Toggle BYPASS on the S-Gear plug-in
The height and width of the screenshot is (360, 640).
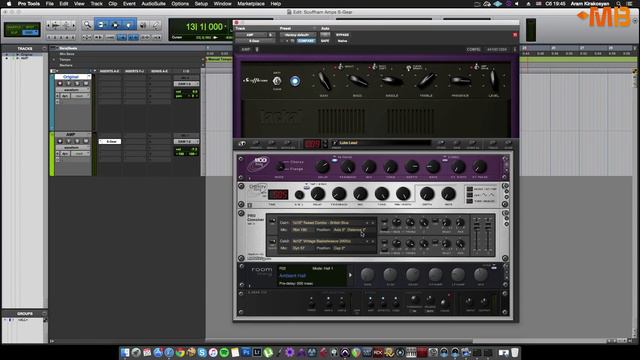point(342,35)
